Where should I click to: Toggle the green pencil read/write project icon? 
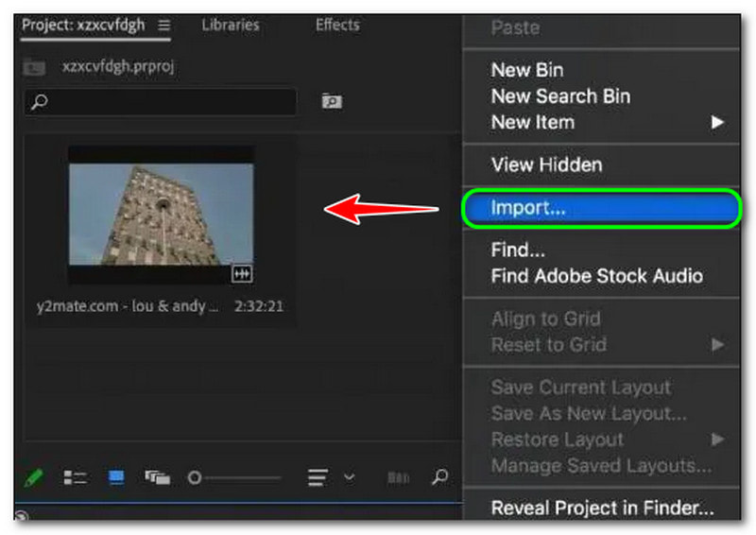coord(34,477)
